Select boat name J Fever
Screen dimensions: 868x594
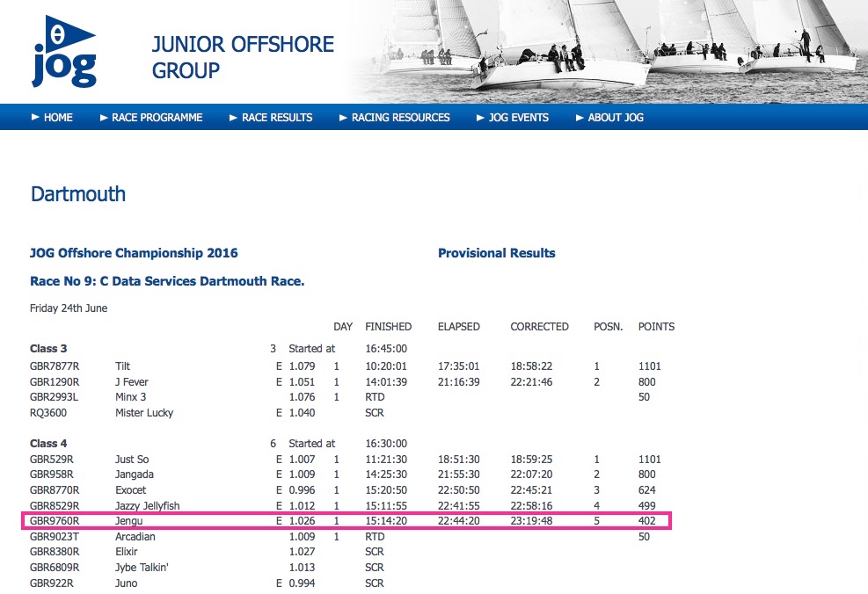pos(131,381)
